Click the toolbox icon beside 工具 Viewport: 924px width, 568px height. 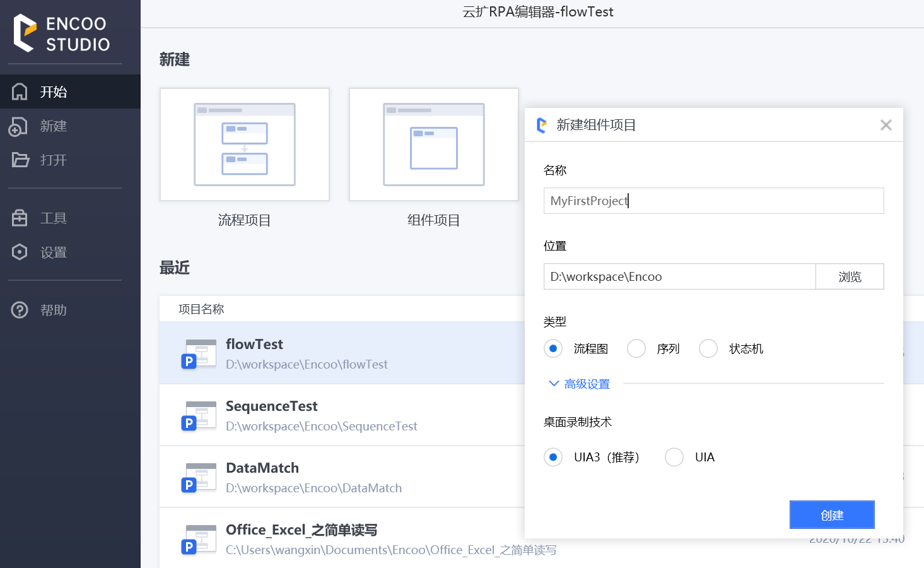tap(20, 218)
